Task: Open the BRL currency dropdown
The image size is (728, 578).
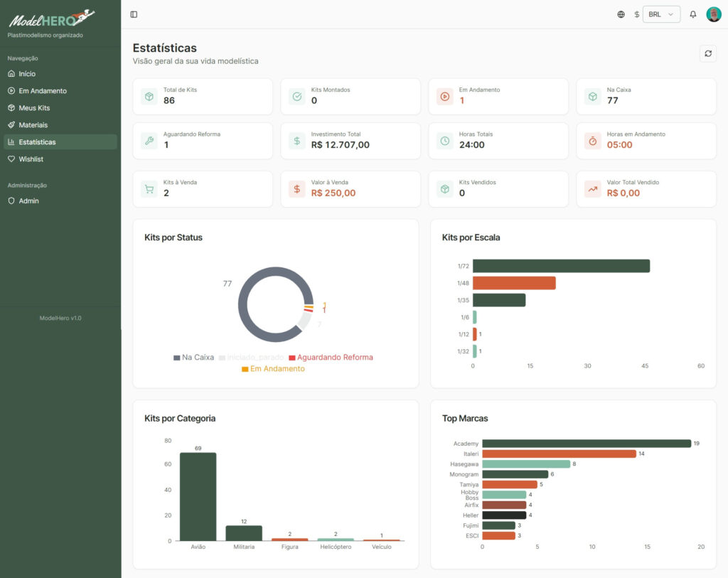Action: click(x=661, y=14)
